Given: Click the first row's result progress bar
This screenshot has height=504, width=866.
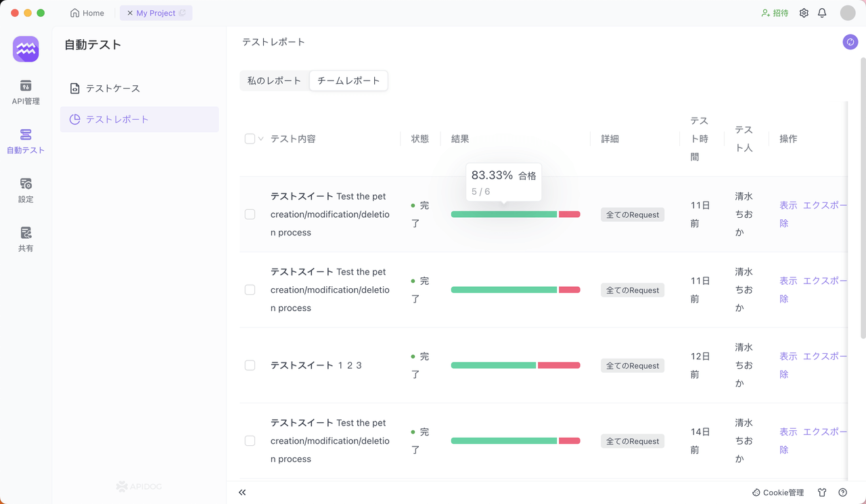Looking at the screenshot, I should click(x=516, y=214).
